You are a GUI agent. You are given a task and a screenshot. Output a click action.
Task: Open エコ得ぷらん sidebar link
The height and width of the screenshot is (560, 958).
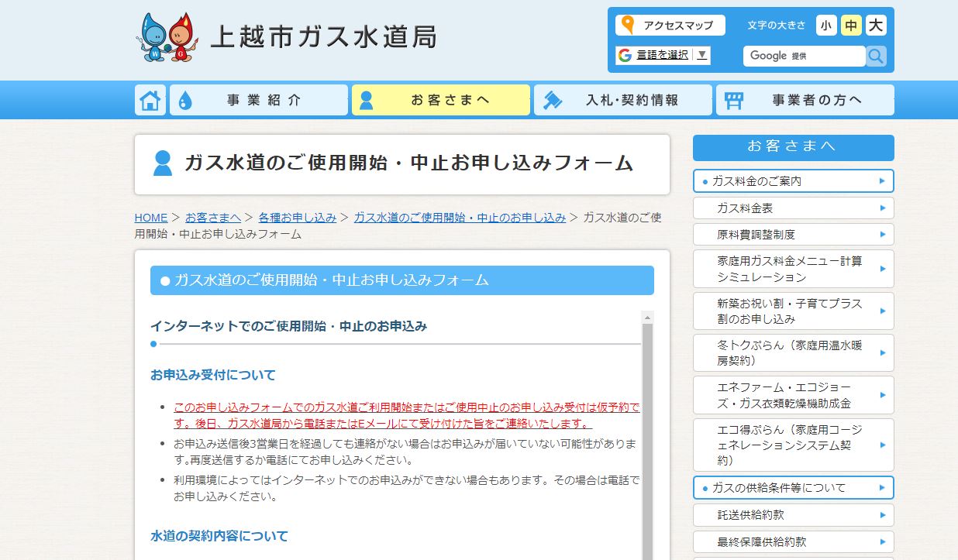point(794,445)
